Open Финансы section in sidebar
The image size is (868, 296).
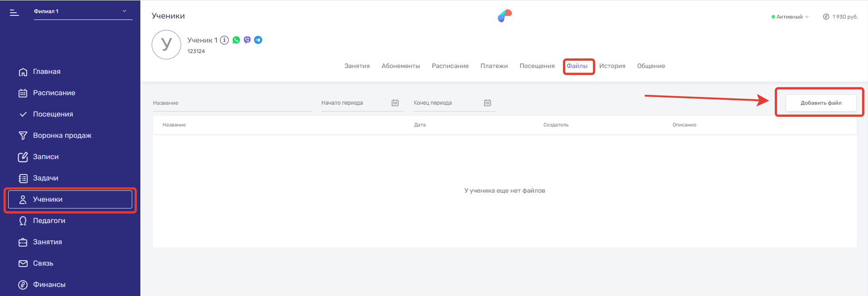point(49,285)
